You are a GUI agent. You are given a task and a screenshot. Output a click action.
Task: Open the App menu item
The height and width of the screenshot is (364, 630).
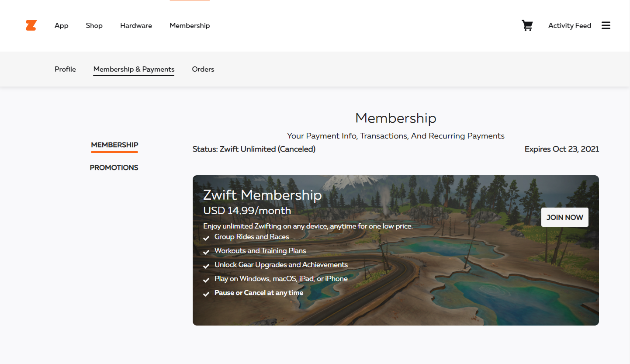pyautogui.click(x=61, y=25)
